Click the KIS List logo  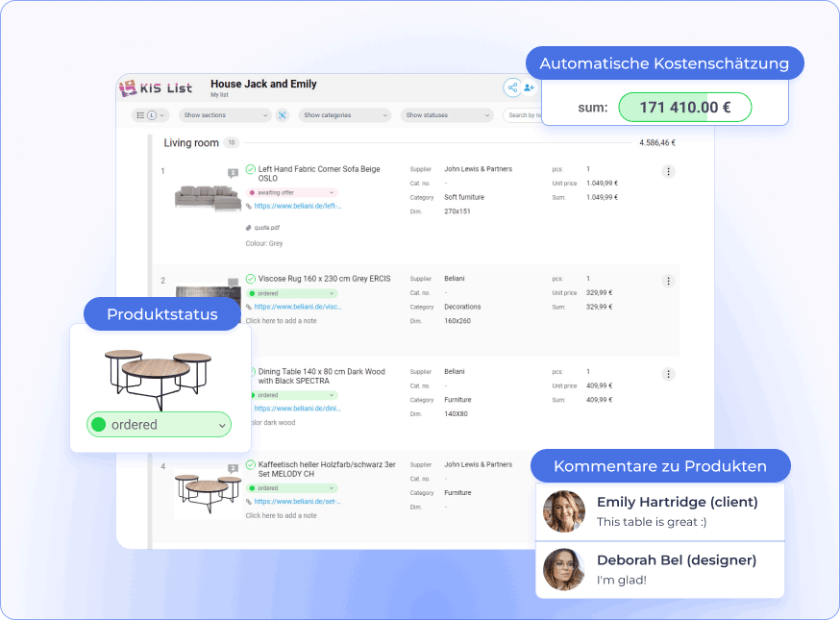[156, 88]
